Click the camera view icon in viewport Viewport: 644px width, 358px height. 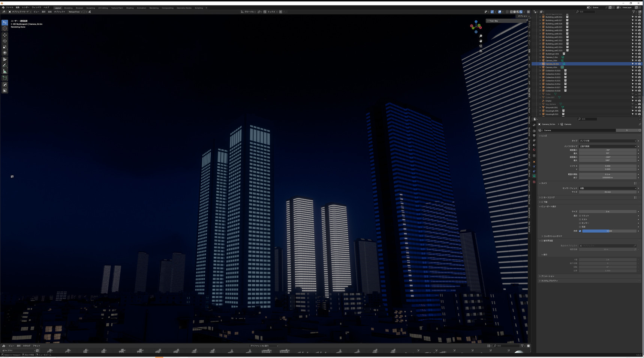[481, 46]
